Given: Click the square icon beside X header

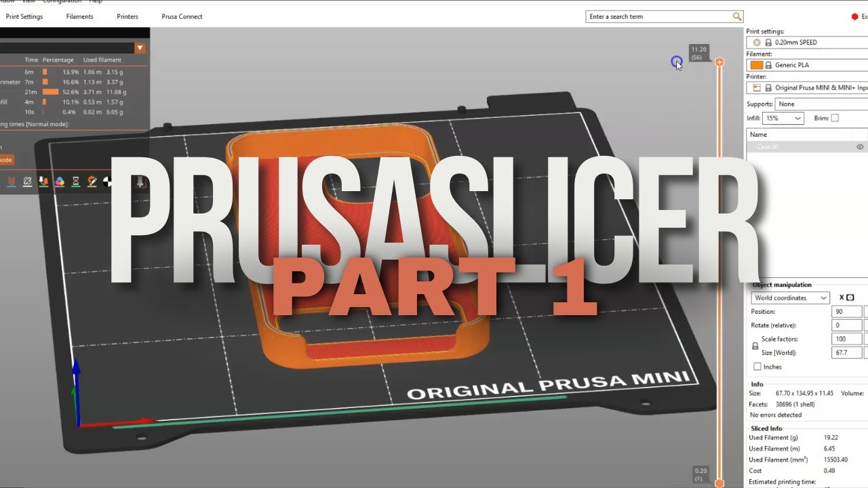Looking at the screenshot, I should pos(850,298).
